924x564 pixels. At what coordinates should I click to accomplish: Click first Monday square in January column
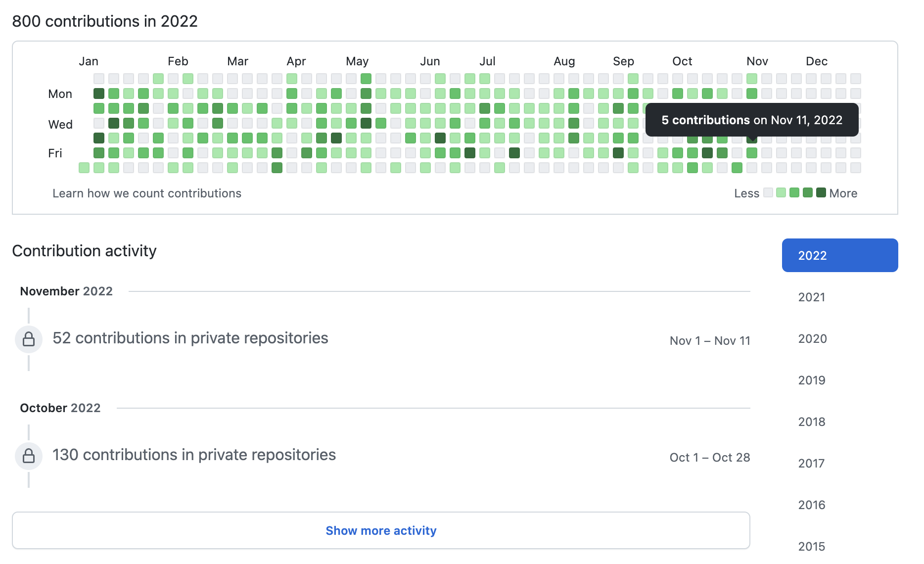99,94
